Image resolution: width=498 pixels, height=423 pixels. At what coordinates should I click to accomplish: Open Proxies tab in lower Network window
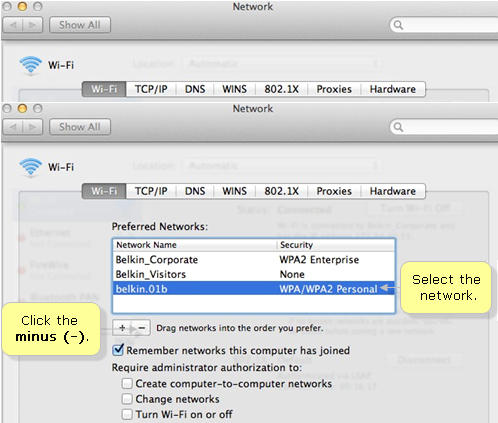tap(334, 191)
